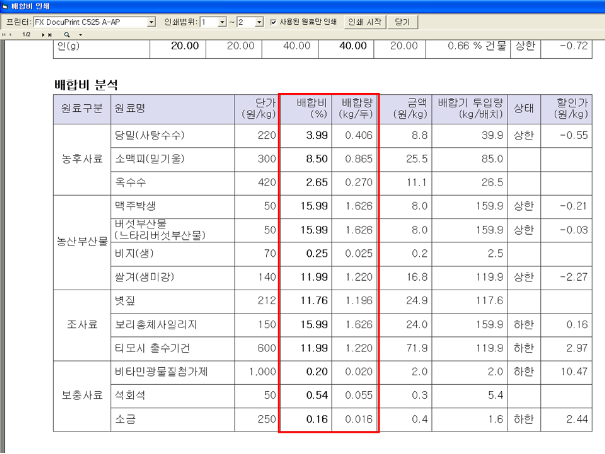The image size is (605, 454).
Task: Click 금액 value 25.5 for 소맥피
Action: pos(417,159)
